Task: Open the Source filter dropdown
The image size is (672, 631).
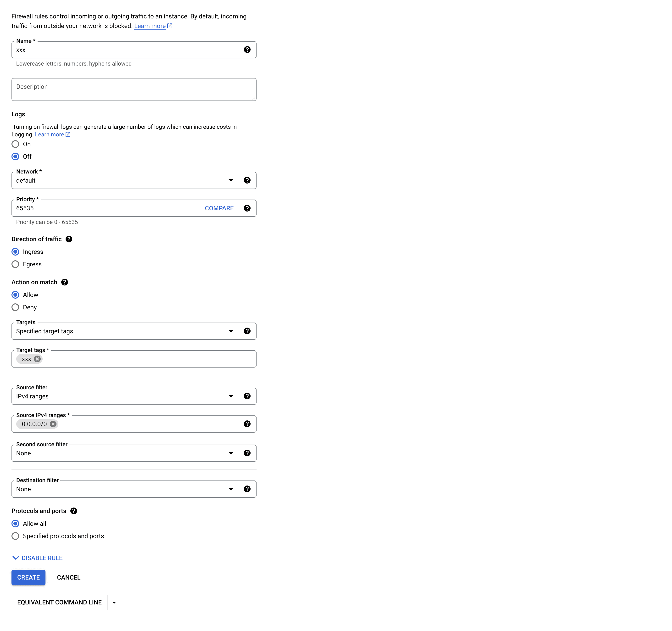Action: (231, 396)
